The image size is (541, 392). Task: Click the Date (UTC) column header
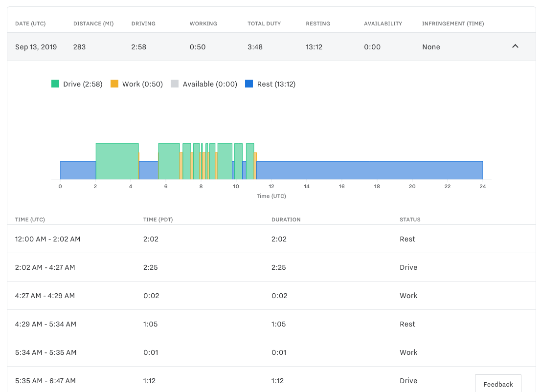[x=30, y=23]
